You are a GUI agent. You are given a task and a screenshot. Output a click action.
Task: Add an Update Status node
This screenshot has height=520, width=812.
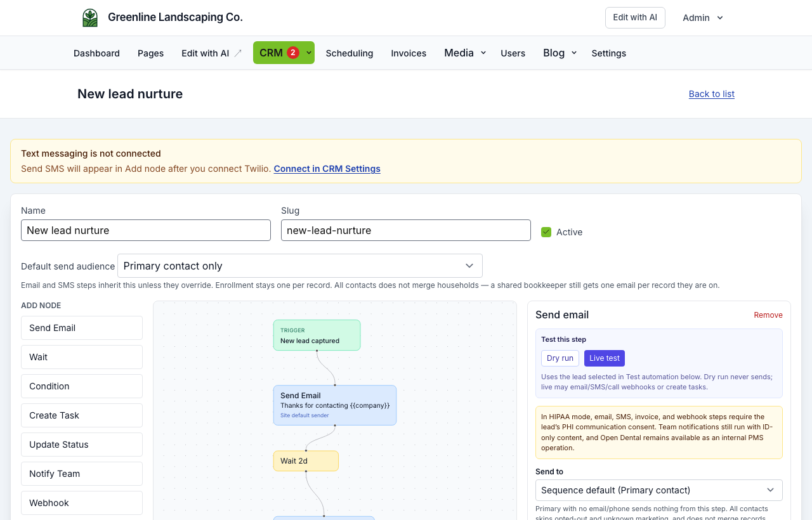[82, 445]
